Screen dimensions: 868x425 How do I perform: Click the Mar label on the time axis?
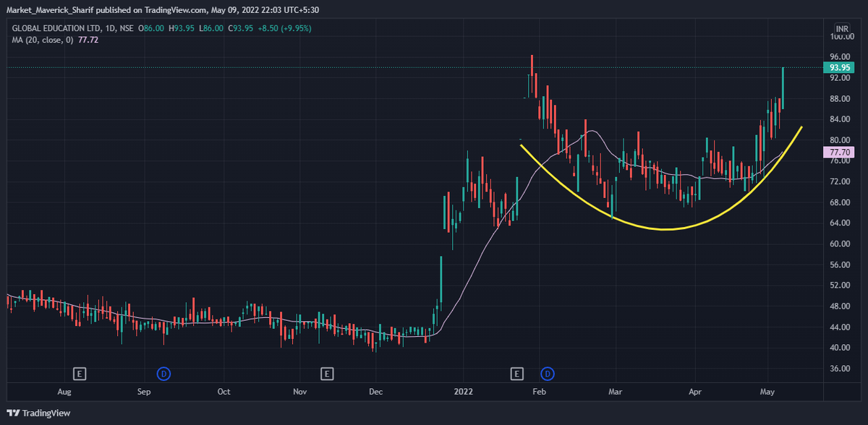pyautogui.click(x=615, y=392)
